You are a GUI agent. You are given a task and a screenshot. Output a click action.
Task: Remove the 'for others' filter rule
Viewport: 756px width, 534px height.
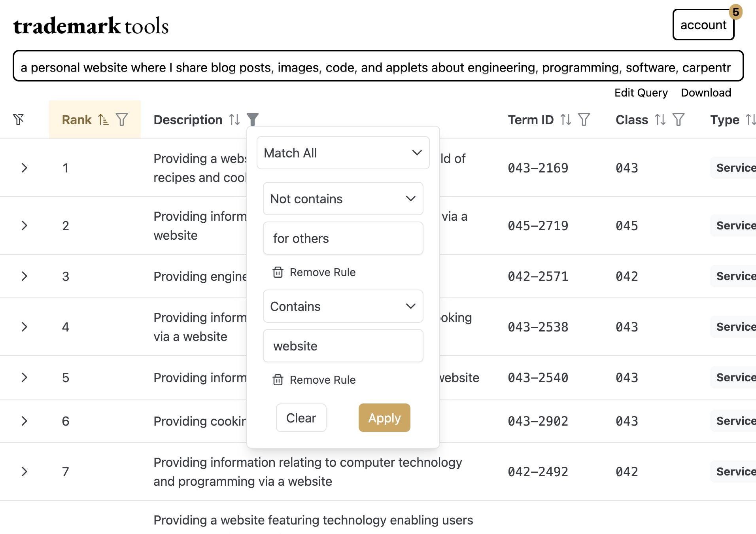click(x=314, y=272)
